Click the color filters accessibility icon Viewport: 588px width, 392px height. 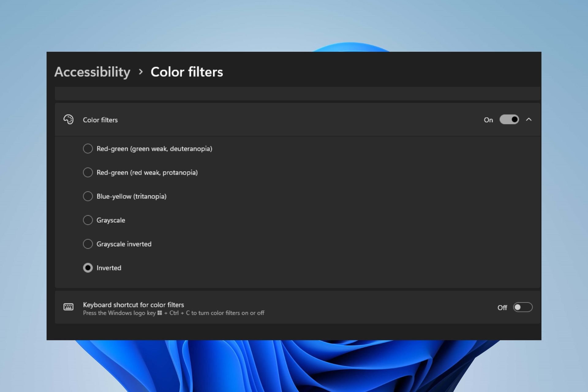69,119
